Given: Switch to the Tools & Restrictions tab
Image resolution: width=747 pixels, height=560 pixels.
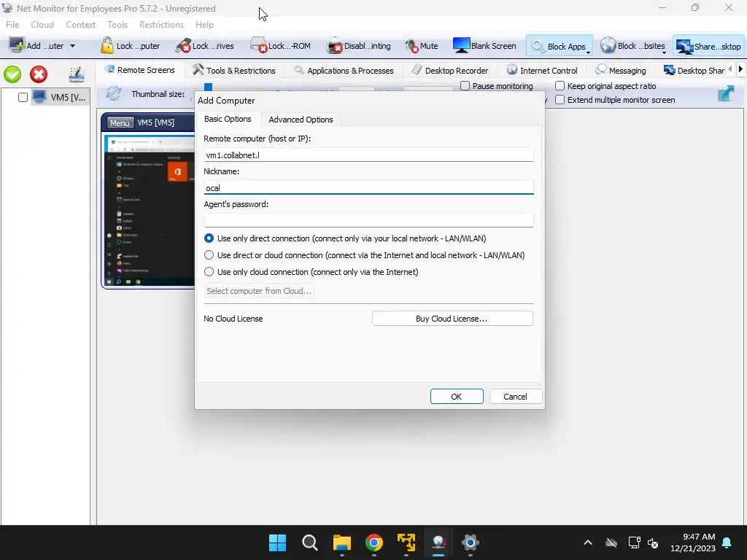Looking at the screenshot, I should [234, 71].
